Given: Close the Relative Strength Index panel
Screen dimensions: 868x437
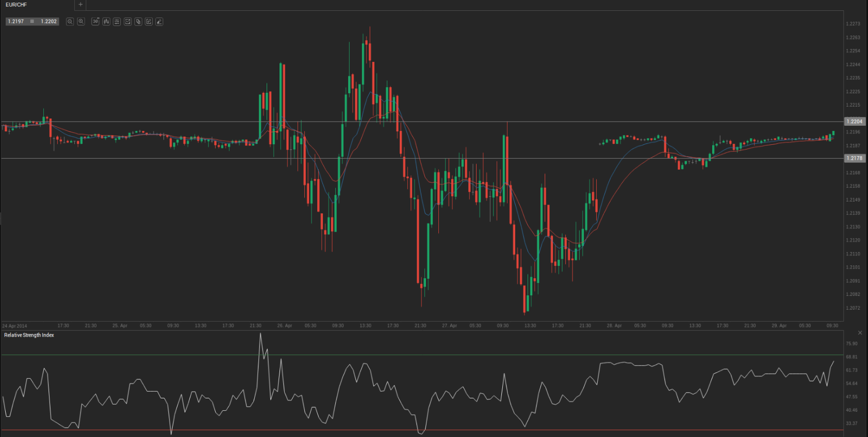Looking at the screenshot, I should [860, 333].
